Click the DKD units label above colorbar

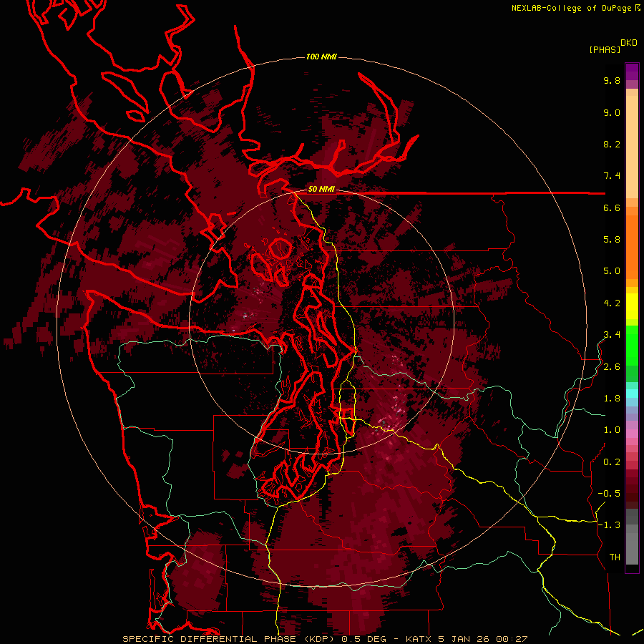(629, 43)
